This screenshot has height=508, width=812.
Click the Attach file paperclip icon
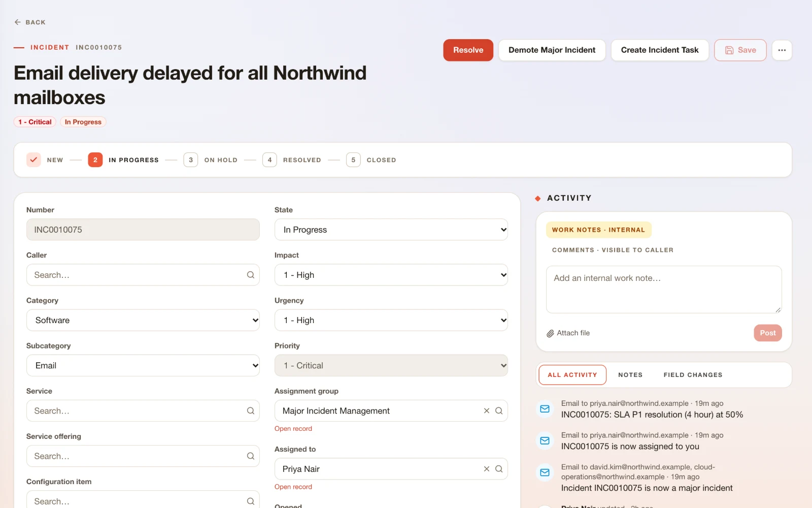click(x=550, y=333)
